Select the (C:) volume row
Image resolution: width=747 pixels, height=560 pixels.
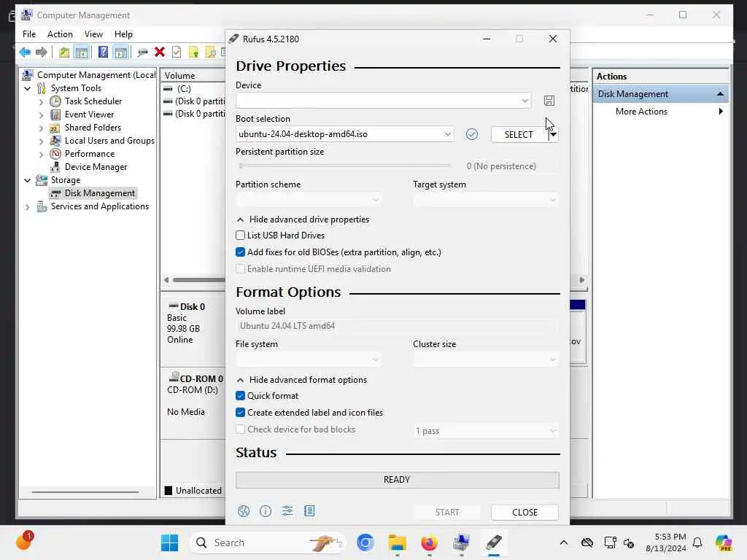point(183,89)
